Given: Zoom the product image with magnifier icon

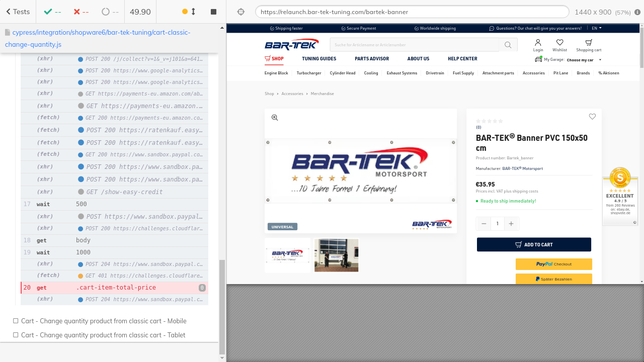Looking at the screenshot, I should click(x=275, y=118).
